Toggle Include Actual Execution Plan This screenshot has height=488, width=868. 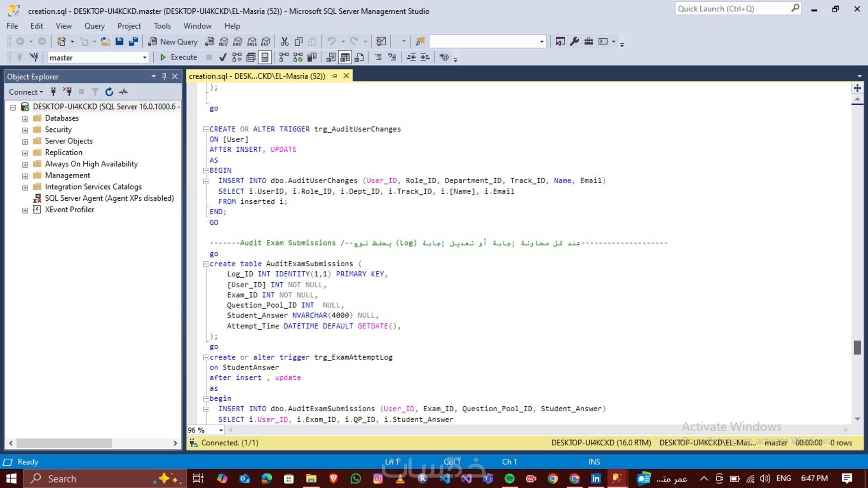[284, 58]
